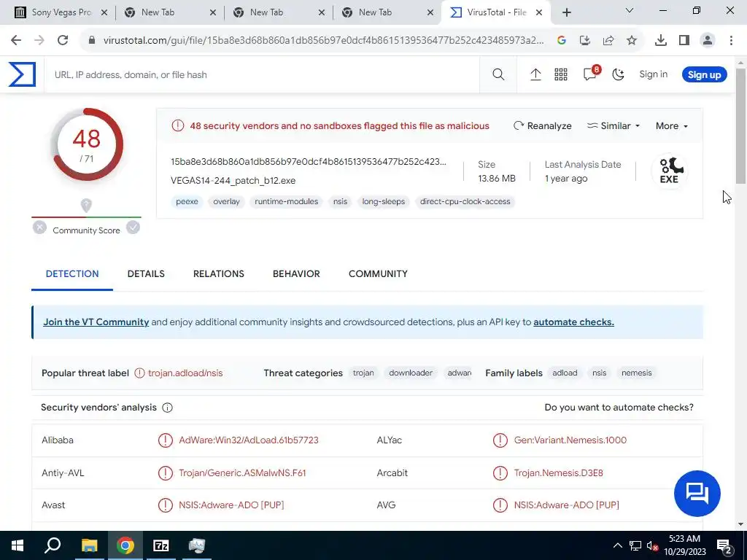Image resolution: width=747 pixels, height=560 pixels.
Task: Select the direct-cpu-clock-access tag
Action: (x=465, y=201)
